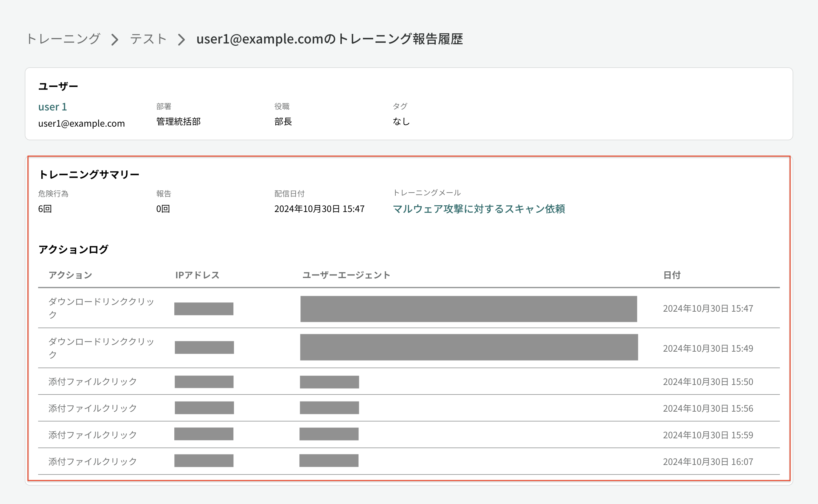Select the email user1@example.com under user 1
Image resolution: width=818 pixels, height=504 pixels.
81,123
